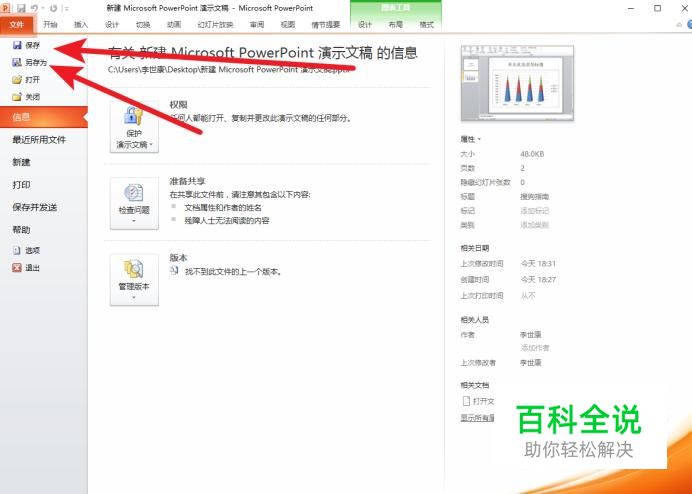Screen dimensions: 692x494
Task: Click the PowerPoint logo icon in the title bar
Action: [x=5, y=8]
